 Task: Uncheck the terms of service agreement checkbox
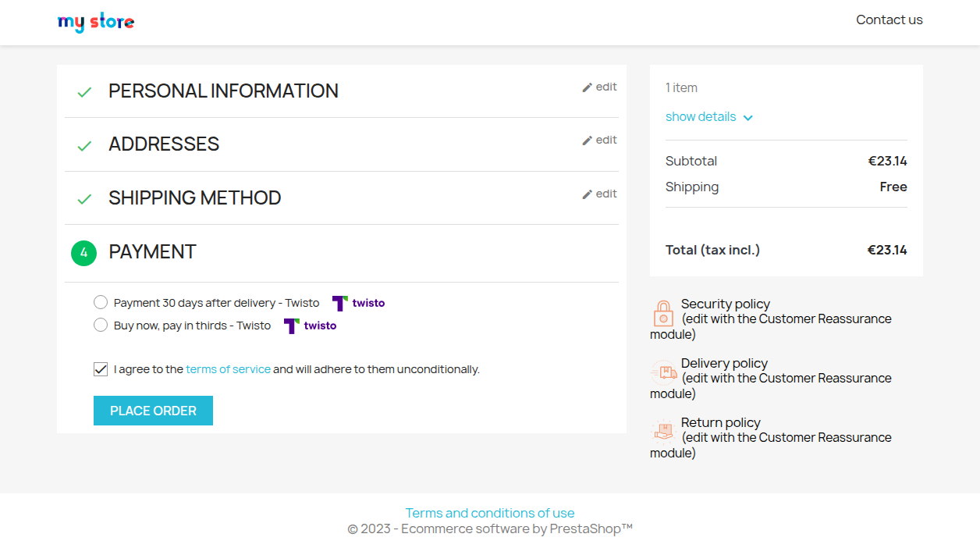click(101, 369)
